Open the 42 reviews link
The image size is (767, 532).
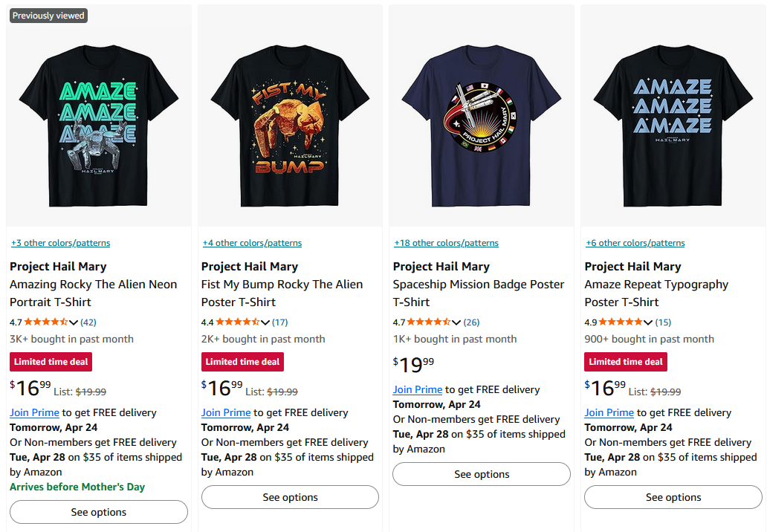click(x=88, y=322)
